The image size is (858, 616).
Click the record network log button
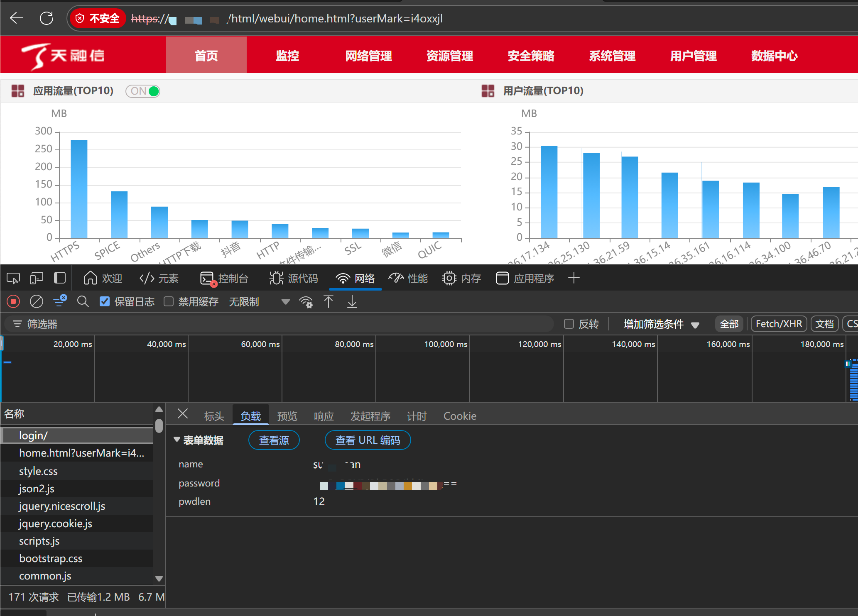pyautogui.click(x=13, y=301)
